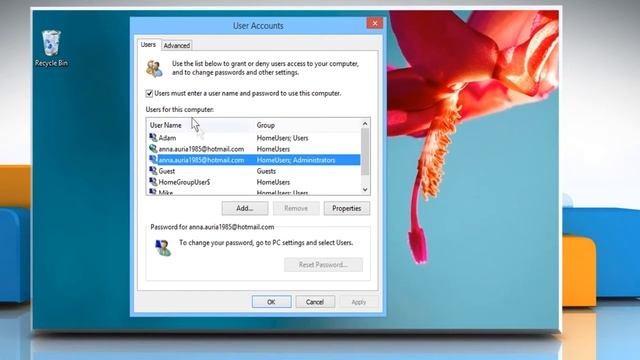
Task: Close the User Accounts dialog
Action: pos(375,23)
